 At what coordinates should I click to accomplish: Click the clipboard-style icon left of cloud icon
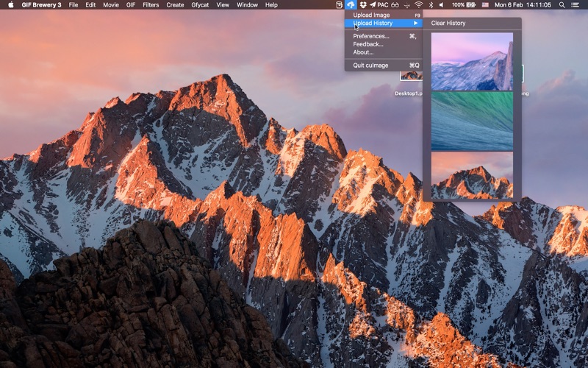click(x=339, y=5)
